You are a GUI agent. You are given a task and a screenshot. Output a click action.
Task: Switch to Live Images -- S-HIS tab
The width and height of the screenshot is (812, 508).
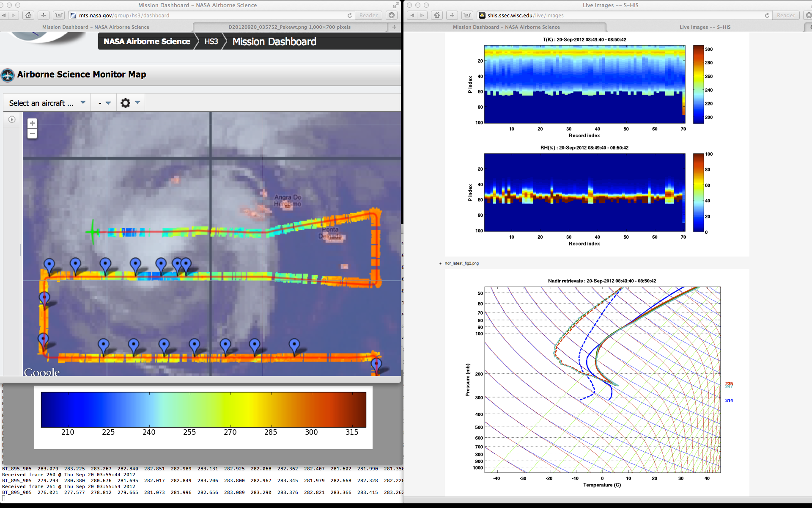[705, 27]
